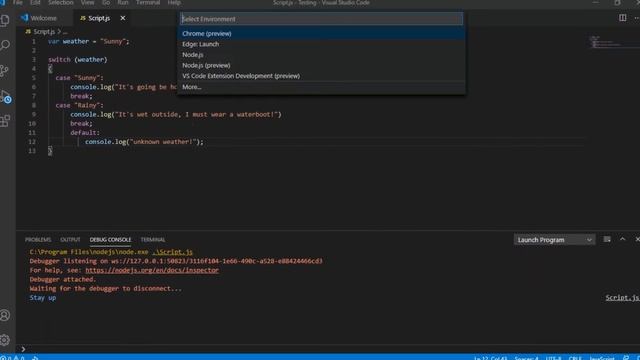Close the Script.js editor tab

(123, 18)
